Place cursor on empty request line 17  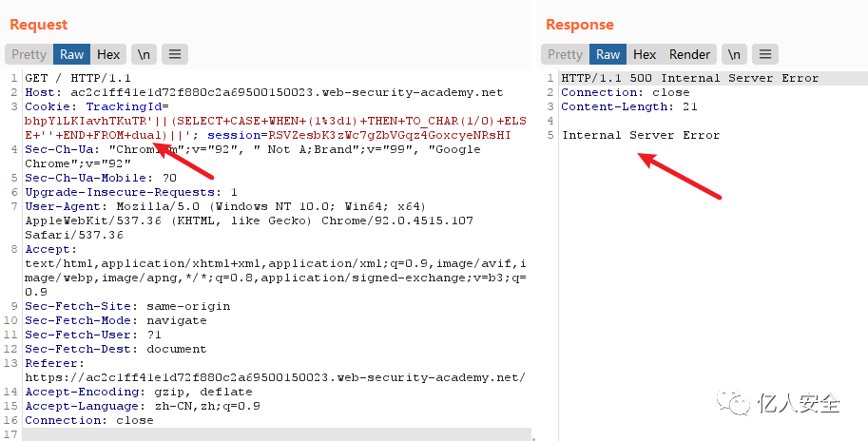tap(277, 434)
